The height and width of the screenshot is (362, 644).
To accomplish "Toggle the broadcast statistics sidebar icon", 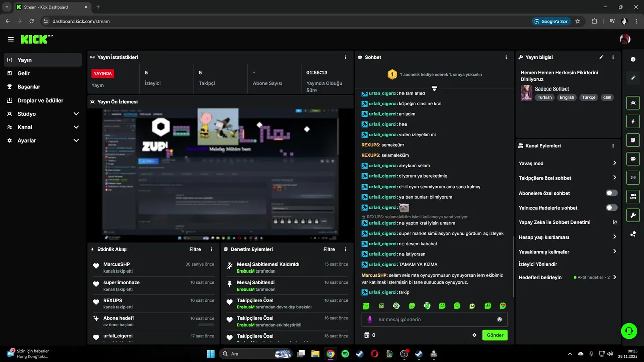I will pos(633,177).
